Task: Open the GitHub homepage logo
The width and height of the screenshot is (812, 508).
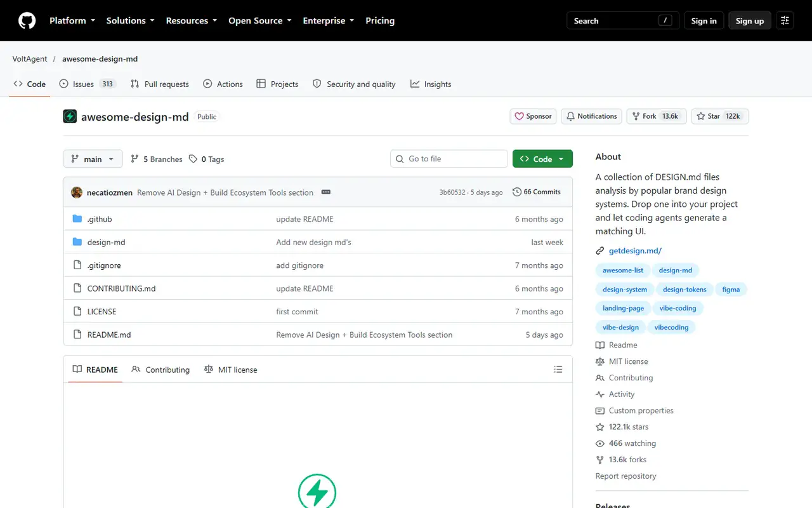Action: click(x=27, y=20)
